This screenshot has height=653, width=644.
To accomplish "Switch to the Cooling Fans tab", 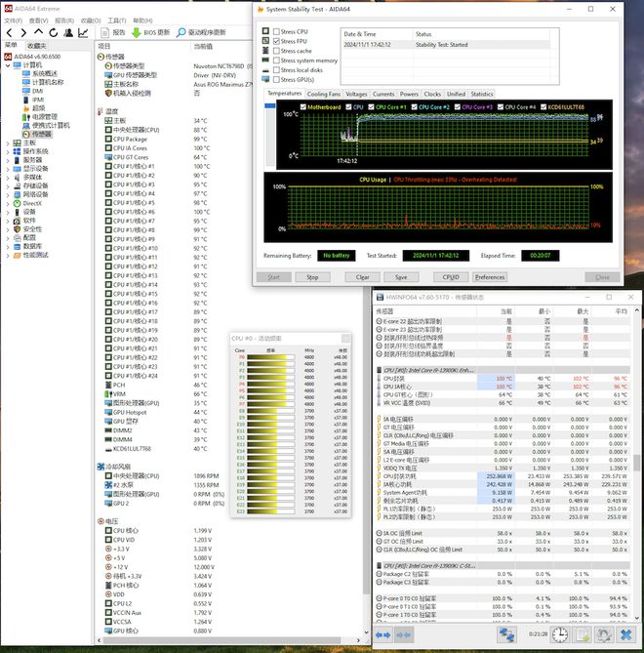I will point(324,94).
